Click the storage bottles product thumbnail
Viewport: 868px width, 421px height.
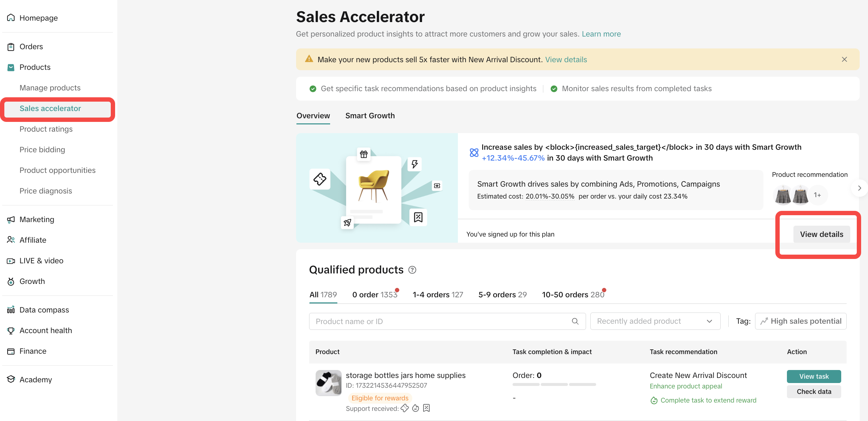click(328, 383)
